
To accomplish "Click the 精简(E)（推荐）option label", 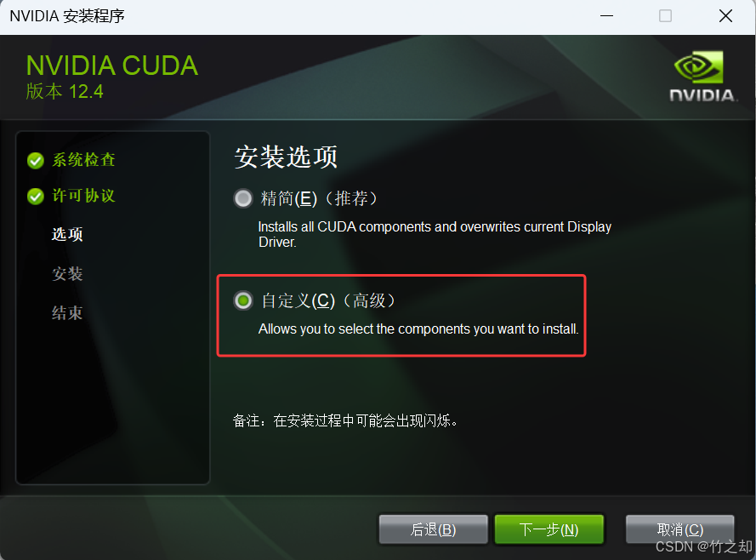I will click(x=319, y=198).
